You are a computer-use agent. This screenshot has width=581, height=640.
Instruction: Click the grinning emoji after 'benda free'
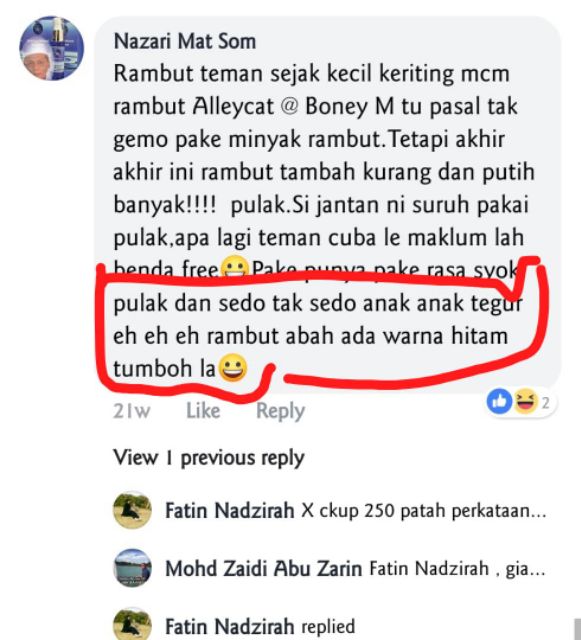tap(234, 267)
